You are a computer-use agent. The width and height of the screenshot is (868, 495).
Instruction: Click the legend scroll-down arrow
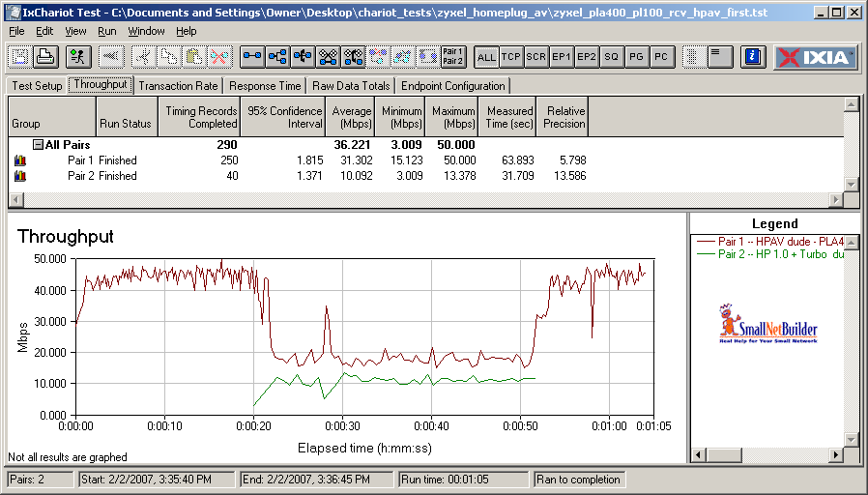[x=852, y=441]
